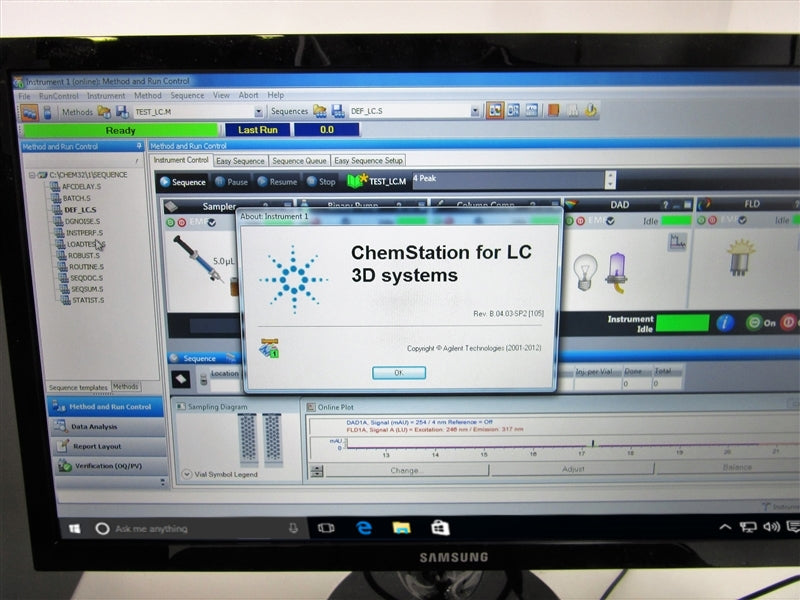Switch to the Easy Sequence tab

click(240, 161)
